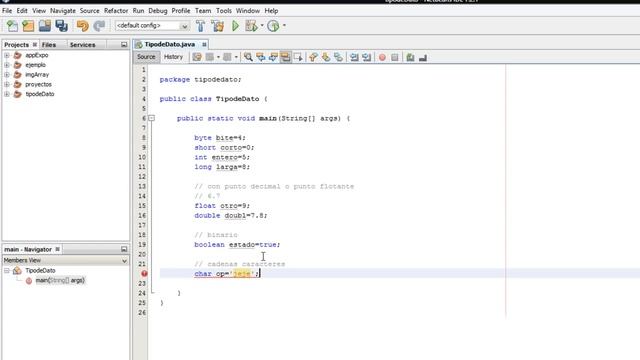Switch editor to Source view
Screen dimensions: 640x360
(146, 57)
